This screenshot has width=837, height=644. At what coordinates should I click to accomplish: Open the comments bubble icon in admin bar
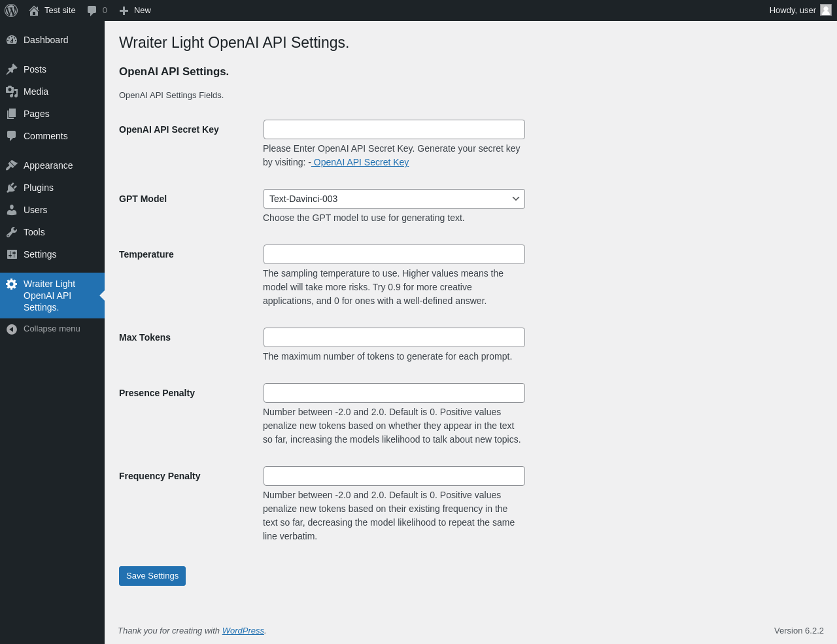[92, 10]
